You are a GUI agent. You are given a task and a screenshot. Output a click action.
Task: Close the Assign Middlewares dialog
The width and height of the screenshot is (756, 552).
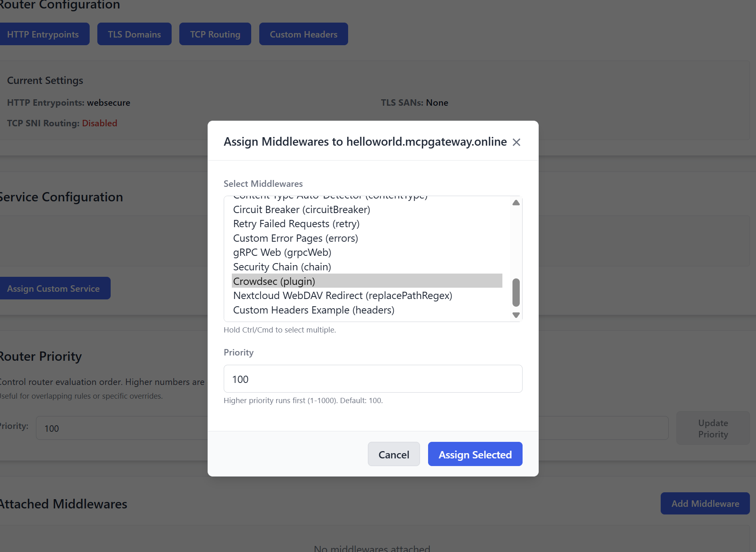(516, 142)
